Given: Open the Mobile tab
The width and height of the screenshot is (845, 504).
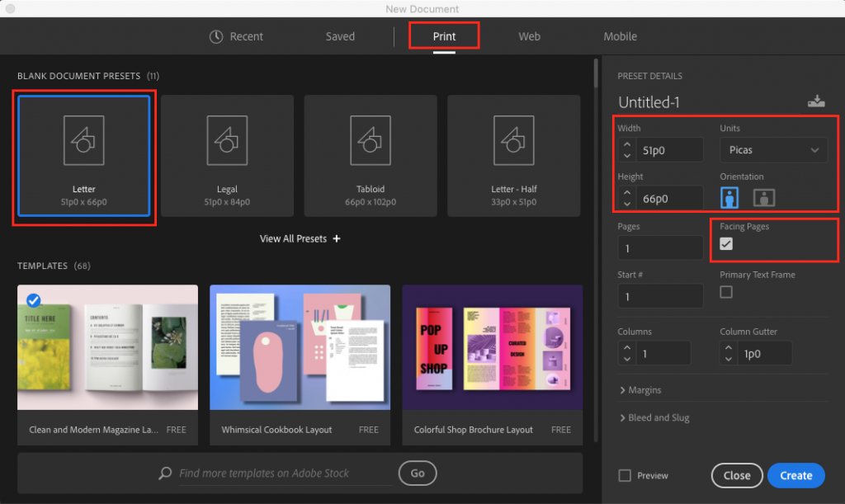Looking at the screenshot, I should click(x=620, y=36).
